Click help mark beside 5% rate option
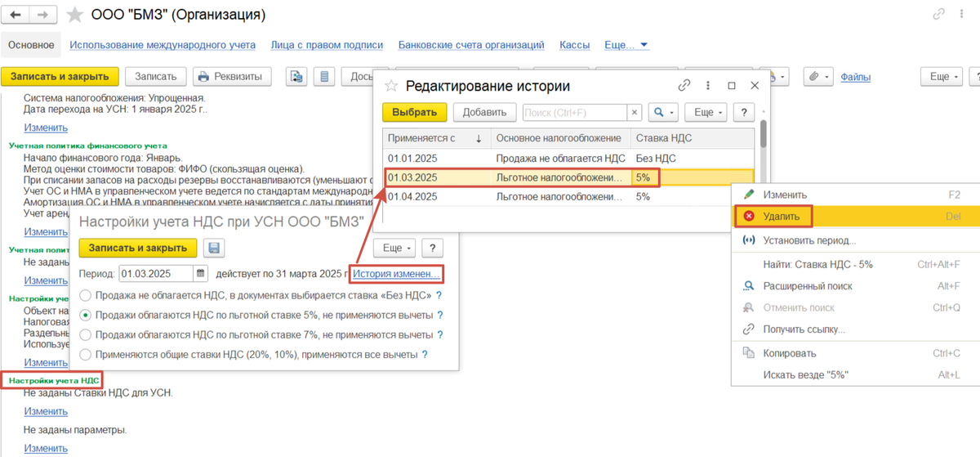 440,316
